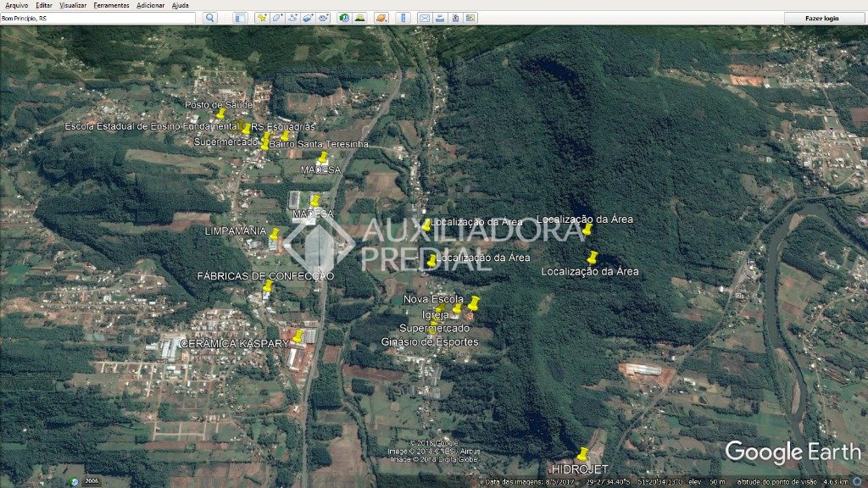Click the Fazer login button
The height and width of the screenshot is (488, 868).
pos(821,18)
